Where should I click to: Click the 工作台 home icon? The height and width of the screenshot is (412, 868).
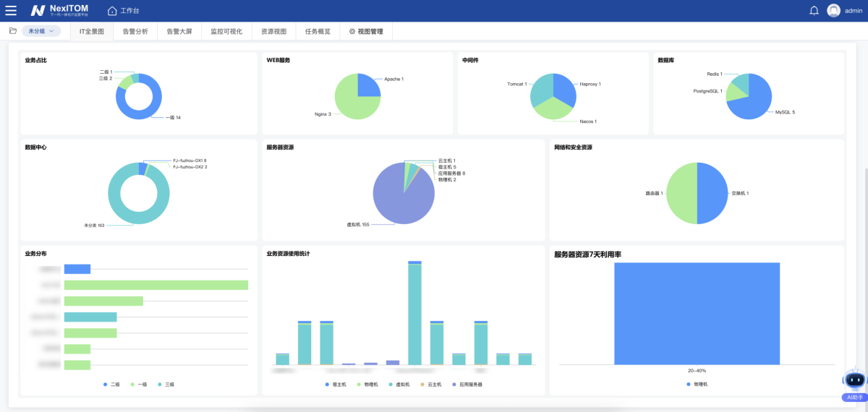[111, 11]
